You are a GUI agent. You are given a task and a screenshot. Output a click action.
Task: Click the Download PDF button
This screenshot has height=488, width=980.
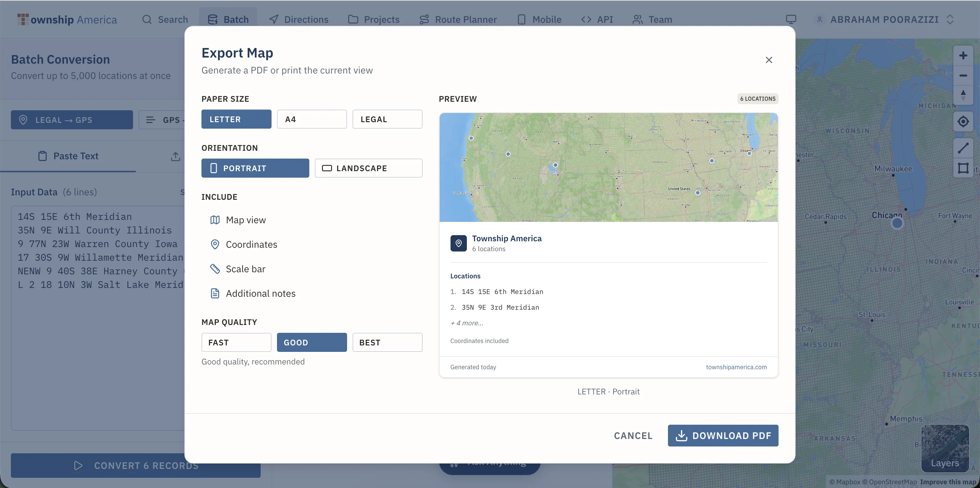[723, 436]
